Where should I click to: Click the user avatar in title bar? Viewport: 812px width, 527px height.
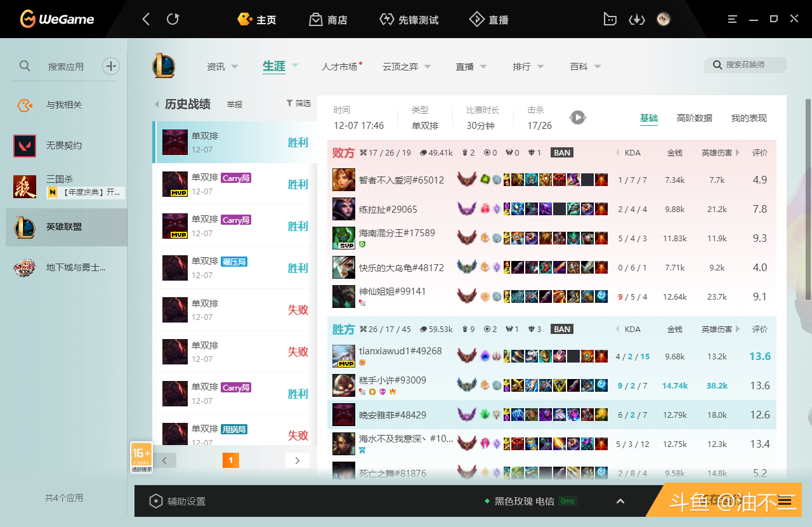tap(664, 19)
